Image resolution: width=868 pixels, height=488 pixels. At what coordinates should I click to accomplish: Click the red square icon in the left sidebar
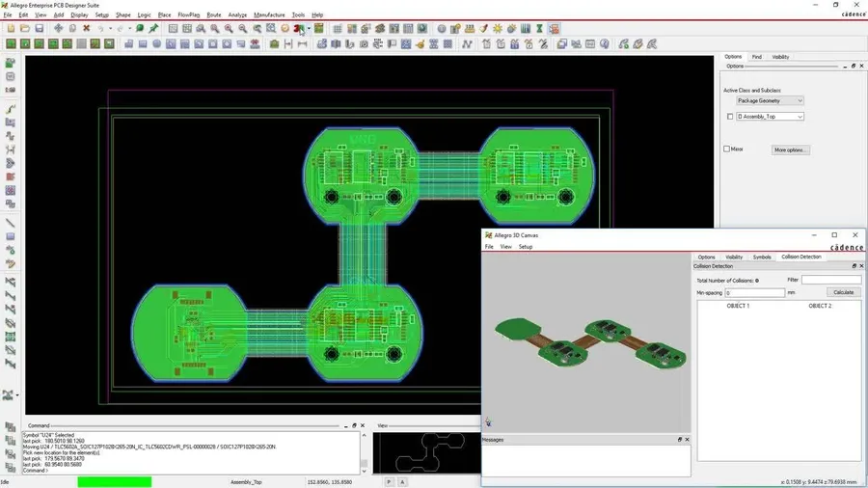[11, 176]
